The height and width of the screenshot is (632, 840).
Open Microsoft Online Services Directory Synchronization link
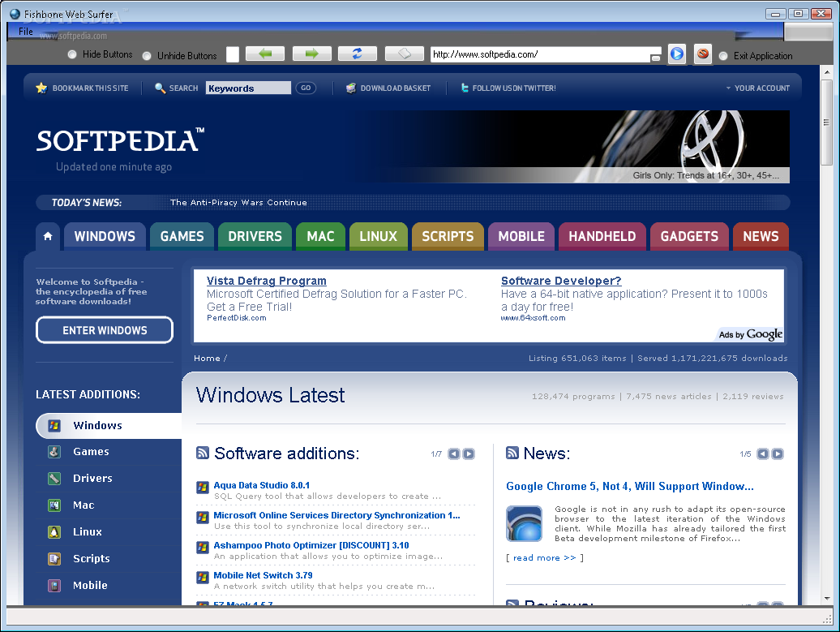pos(336,515)
